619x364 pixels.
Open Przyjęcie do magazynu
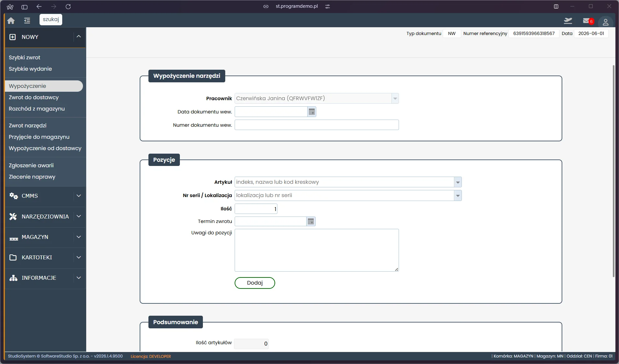(39, 137)
